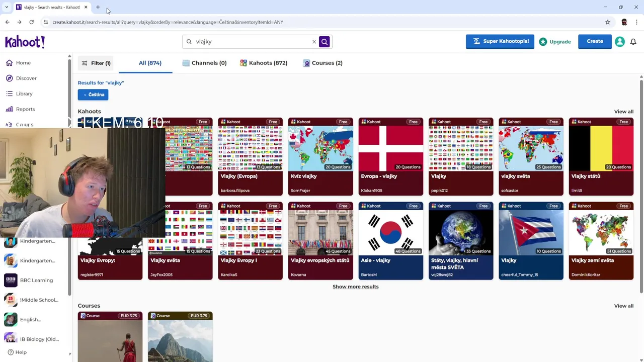
Task: Close the vlajky browser tab
Action: [x=86, y=7]
